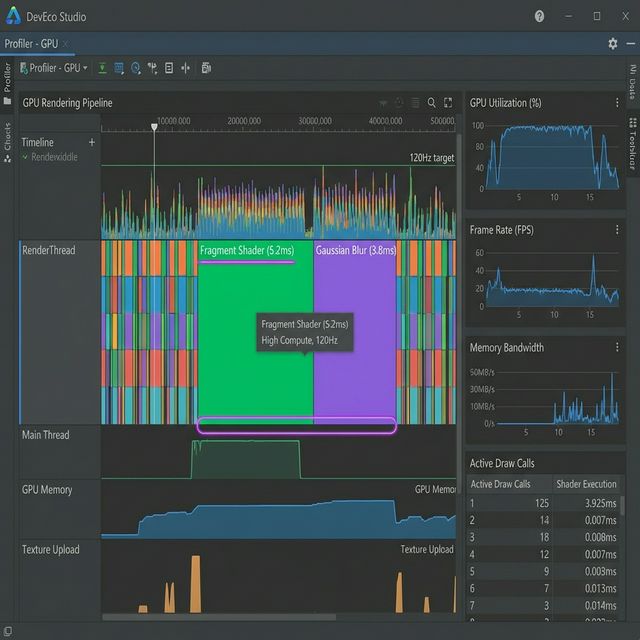Open Frame Rate panel options menu
640x640 pixels.
(x=617, y=230)
